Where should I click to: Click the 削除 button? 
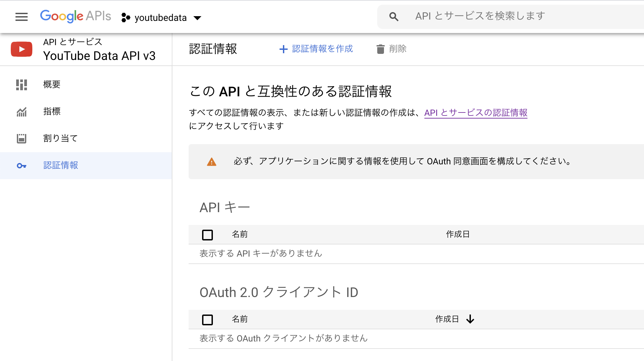(x=391, y=49)
